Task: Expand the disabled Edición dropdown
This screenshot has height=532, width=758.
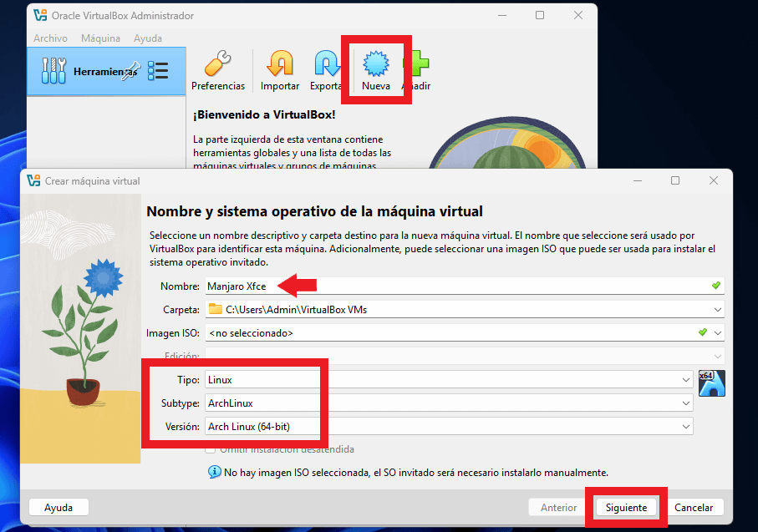Action: tap(717, 356)
